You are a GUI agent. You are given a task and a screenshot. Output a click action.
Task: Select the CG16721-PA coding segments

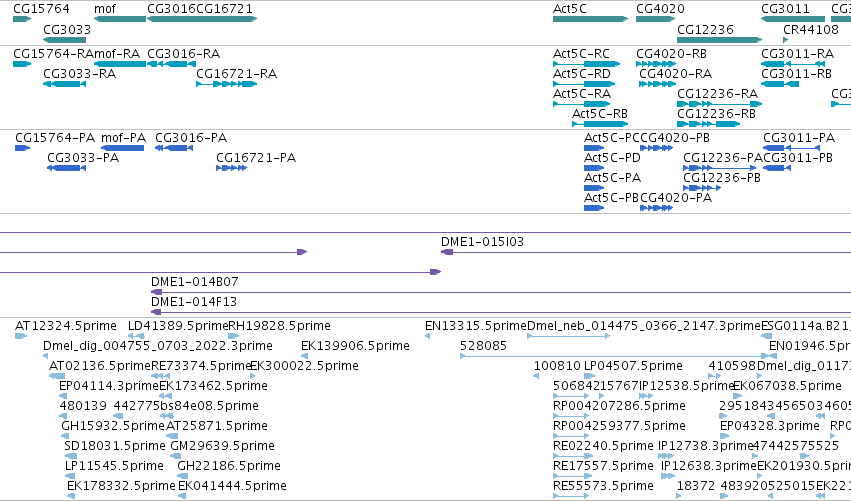coord(232,168)
